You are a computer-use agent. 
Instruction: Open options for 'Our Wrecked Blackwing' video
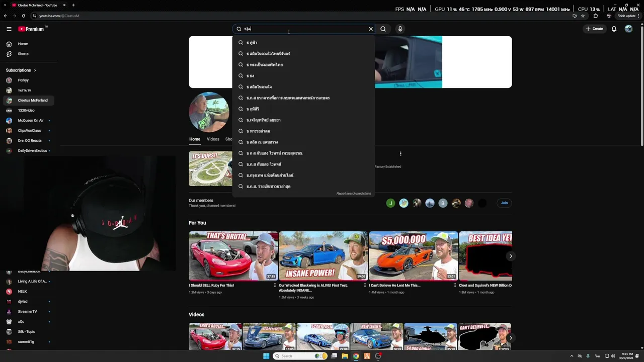click(365, 285)
